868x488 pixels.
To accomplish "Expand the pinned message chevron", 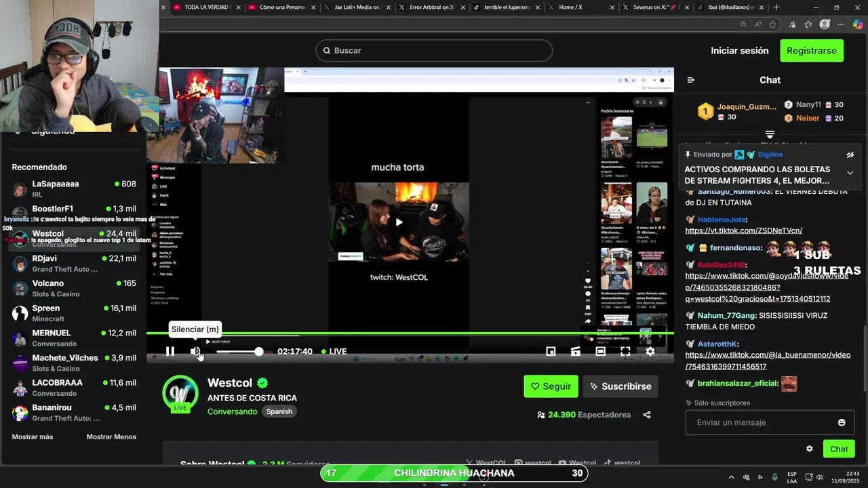I will (x=850, y=173).
